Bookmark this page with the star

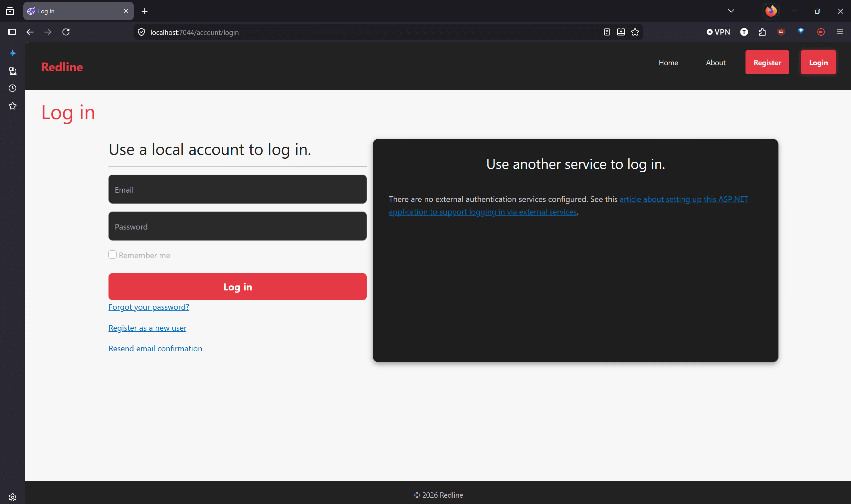click(635, 32)
